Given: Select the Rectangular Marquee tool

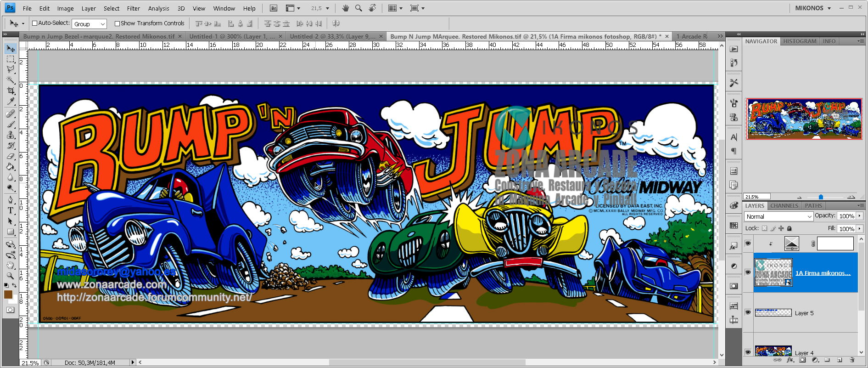Looking at the screenshot, I should (x=11, y=59).
